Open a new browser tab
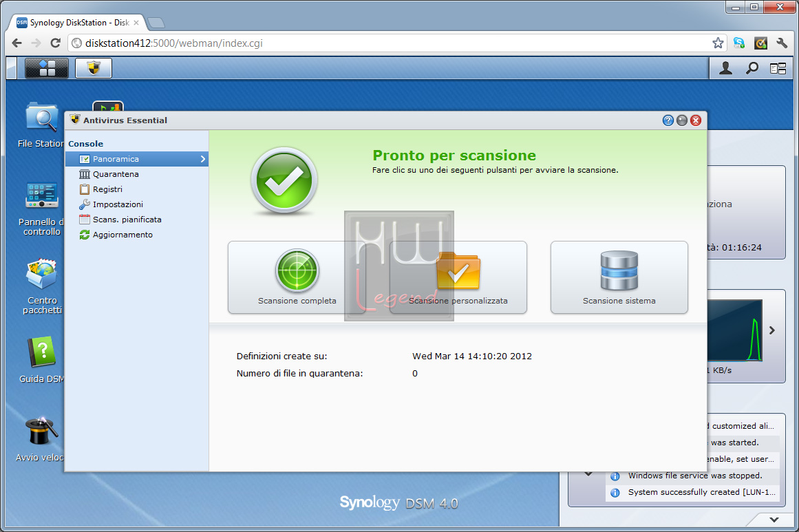The height and width of the screenshot is (532, 799). 156,23
